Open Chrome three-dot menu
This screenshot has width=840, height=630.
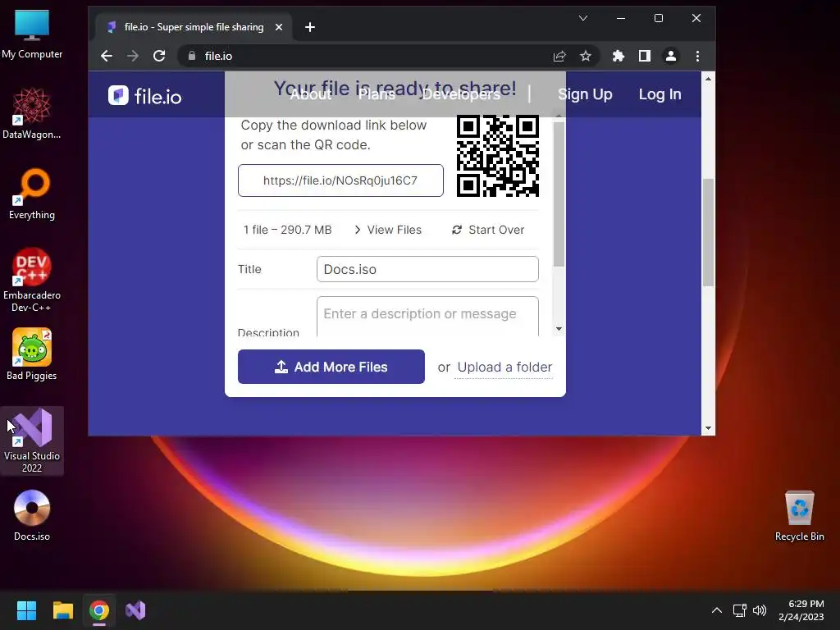click(697, 56)
